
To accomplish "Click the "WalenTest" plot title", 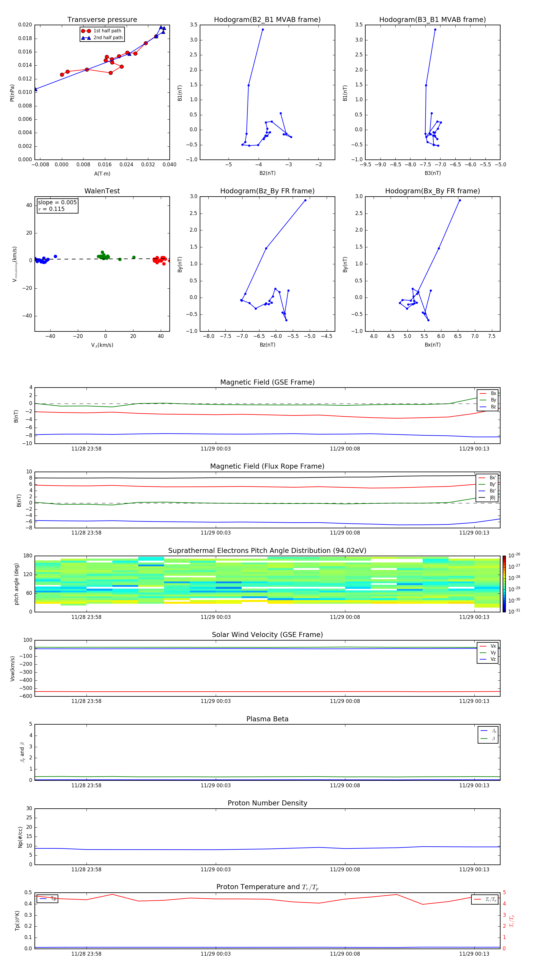I will 102,191.
